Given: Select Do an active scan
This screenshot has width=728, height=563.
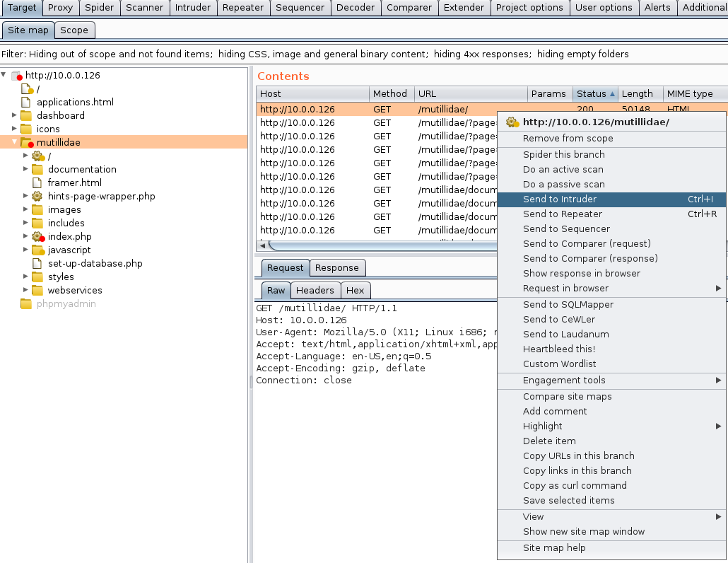Looking at the screenshot, I should 611,170.
